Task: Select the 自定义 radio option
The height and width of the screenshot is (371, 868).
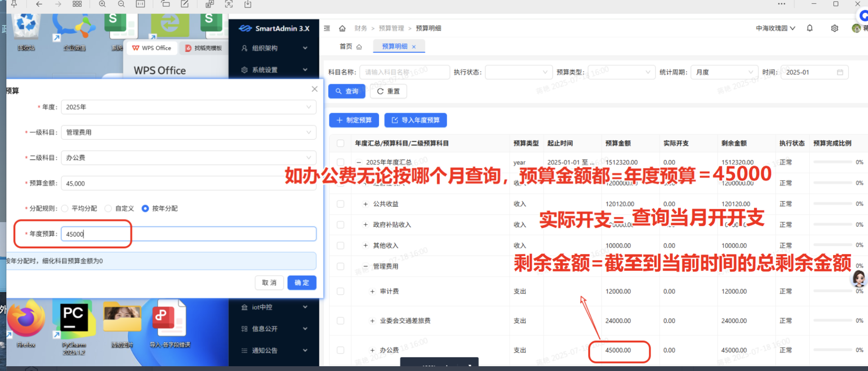Action: pyautogui.click(x=108, y=209)
